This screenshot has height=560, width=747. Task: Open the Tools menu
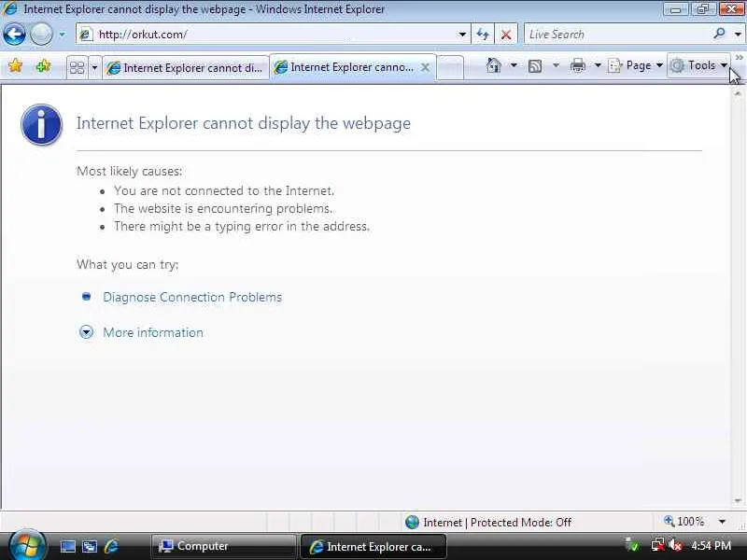[698, 65]
